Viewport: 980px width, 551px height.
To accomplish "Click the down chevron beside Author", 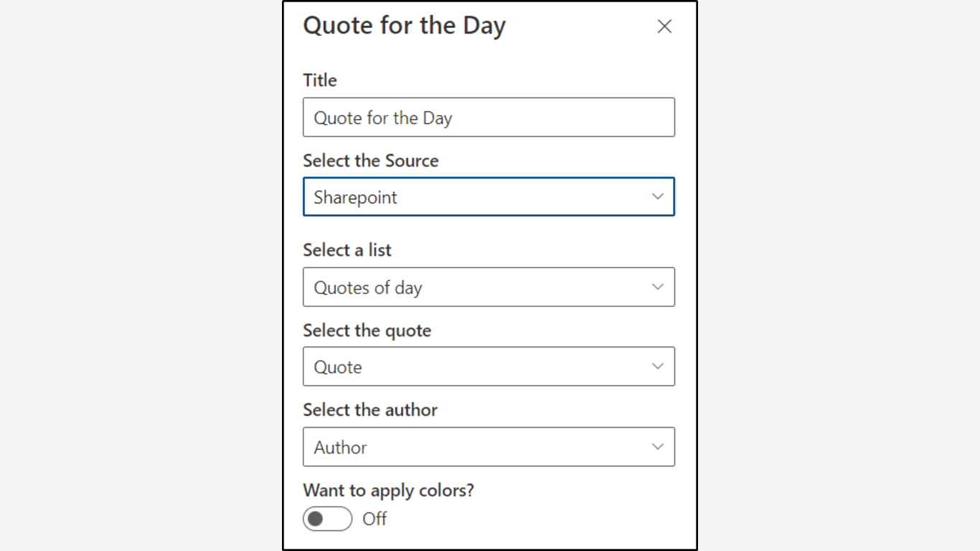I will click(x=657, y=447).
